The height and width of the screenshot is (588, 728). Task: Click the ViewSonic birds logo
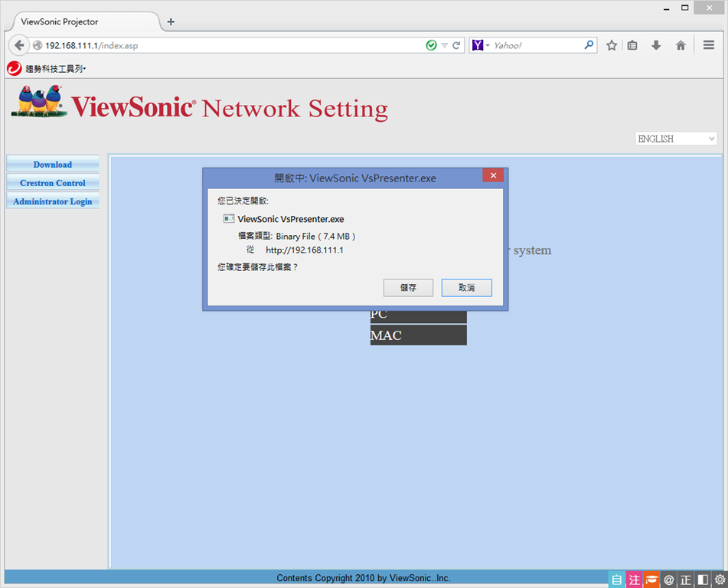click(39, 101)
